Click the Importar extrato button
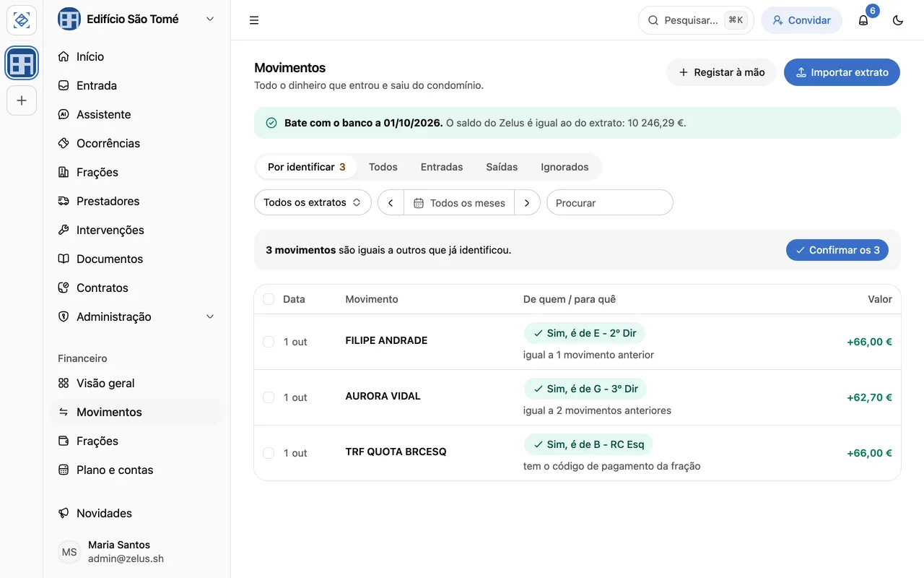 (842, 72)
